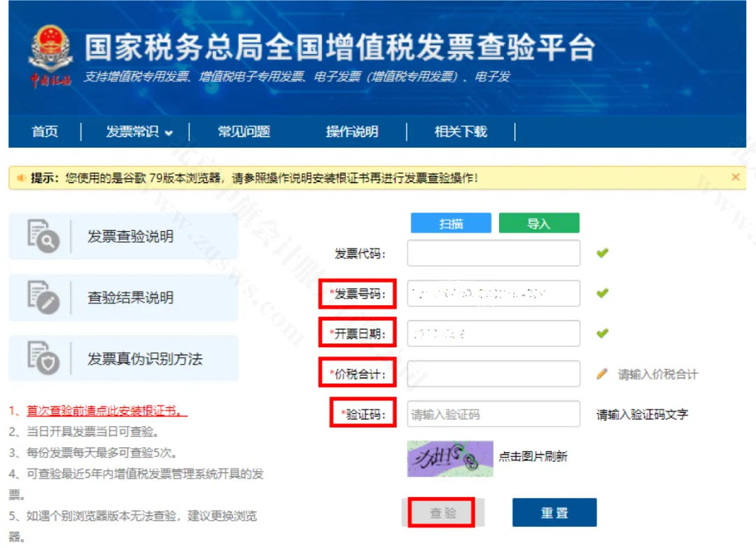The width and height of the screenshot is (756, 548).
Task: Click the green checkmark beside 发票代码
Action: point(601,253)
